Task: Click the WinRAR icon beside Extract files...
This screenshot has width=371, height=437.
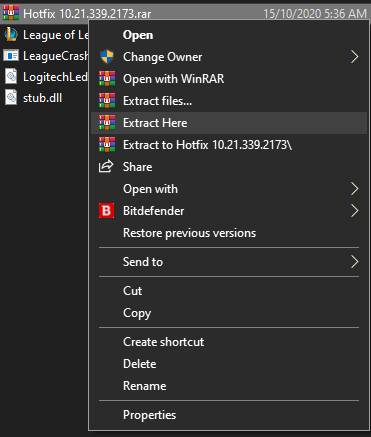Action: (x=107, y=101)
